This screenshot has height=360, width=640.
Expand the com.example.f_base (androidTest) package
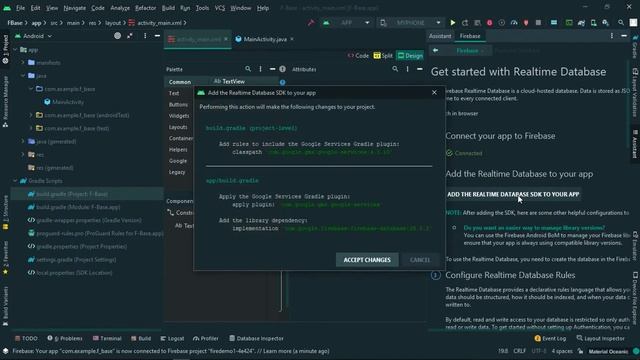[31, 115]
